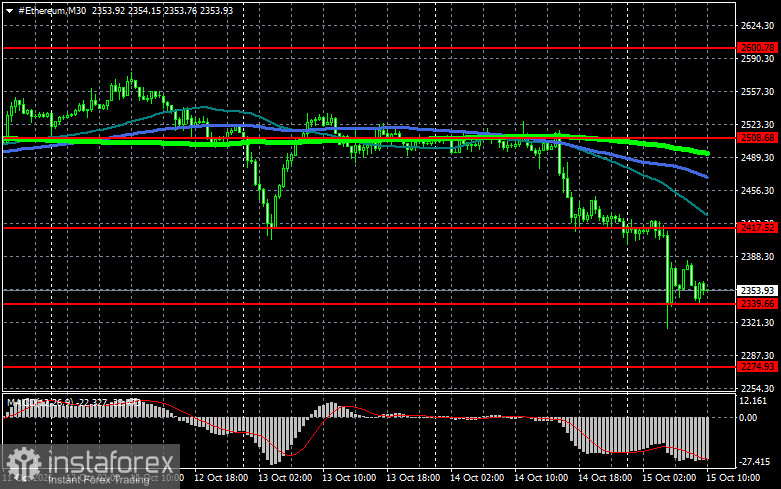Click the red horizontal line at 2274.93
This screenshot has height=489, width=781.
[x=369, y=367]
